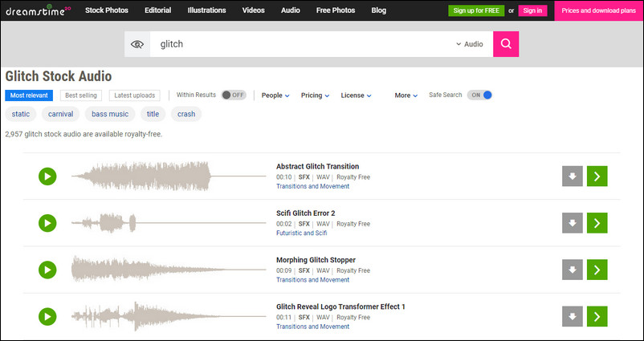The height and width of the screenshot is (341, 644).
Task: Select Most relevant sorting
Action: tap(29, 95)
